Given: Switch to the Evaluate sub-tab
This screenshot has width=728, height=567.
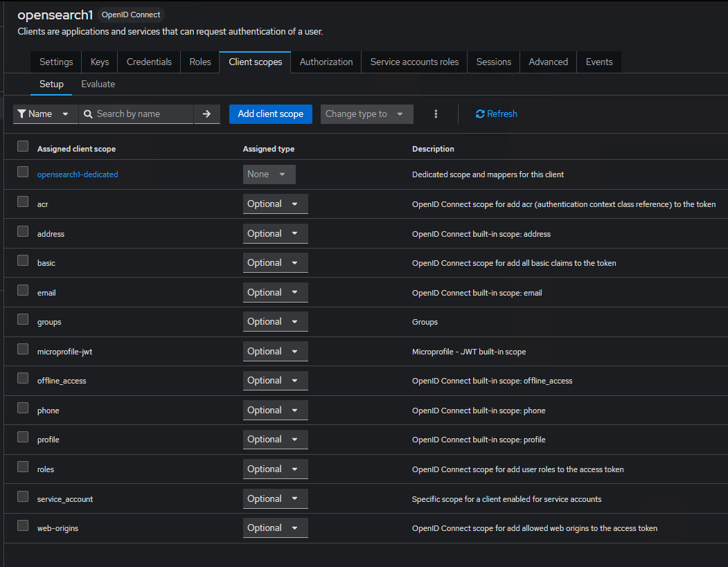Looking at the screenshot, I should point(98,84).
